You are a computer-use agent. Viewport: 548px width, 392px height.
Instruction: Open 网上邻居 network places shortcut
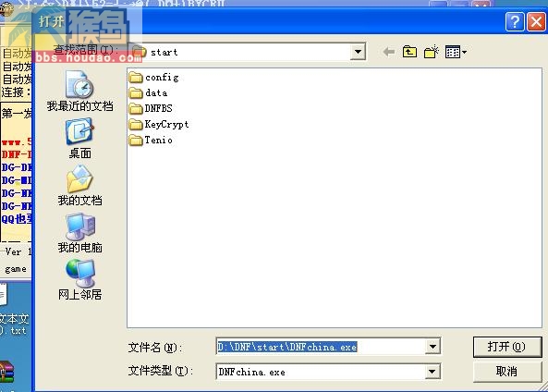coord(80,280)
